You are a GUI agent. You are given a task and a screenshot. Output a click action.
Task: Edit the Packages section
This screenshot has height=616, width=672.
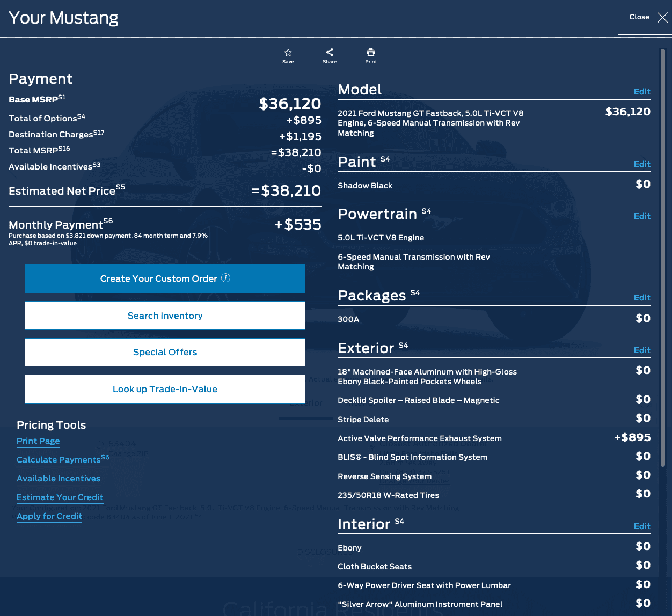pyautogui.click(x=642, y=298)
